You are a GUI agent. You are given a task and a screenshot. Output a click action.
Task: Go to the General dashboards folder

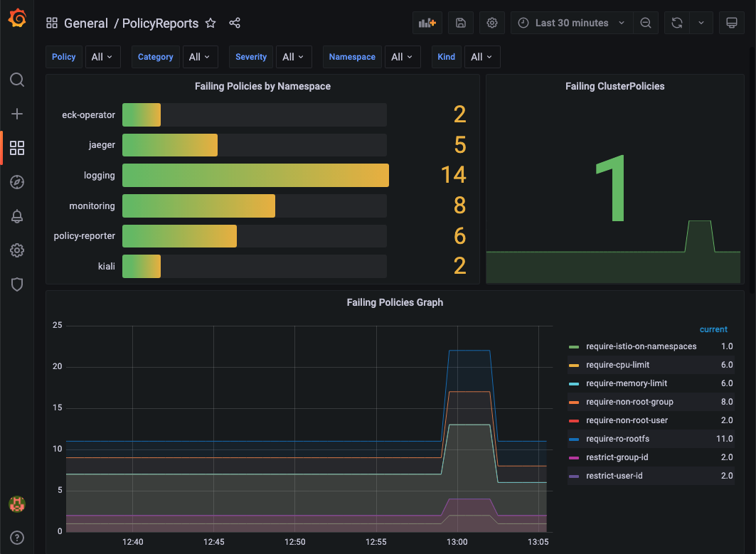click(x=86, y=23)
